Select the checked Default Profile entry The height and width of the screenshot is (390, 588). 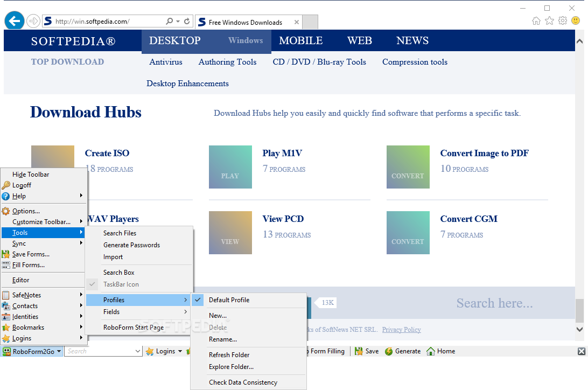tap(249, 300)
